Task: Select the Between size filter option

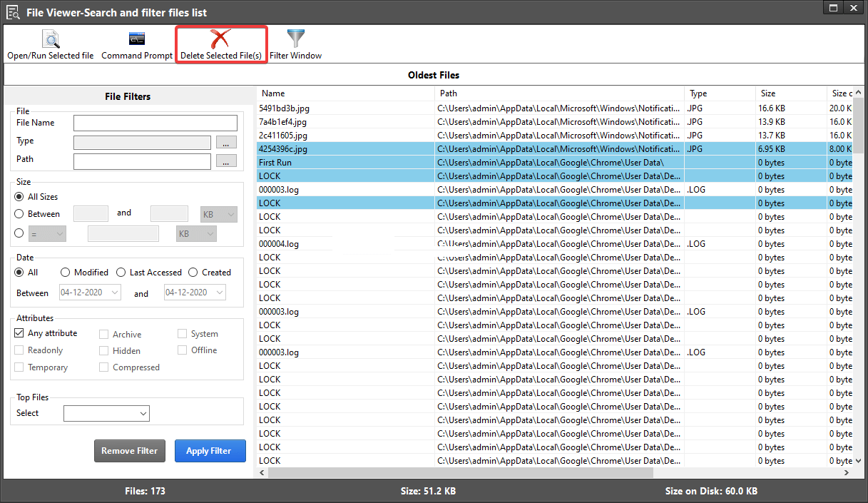Action: click(18, 213)
